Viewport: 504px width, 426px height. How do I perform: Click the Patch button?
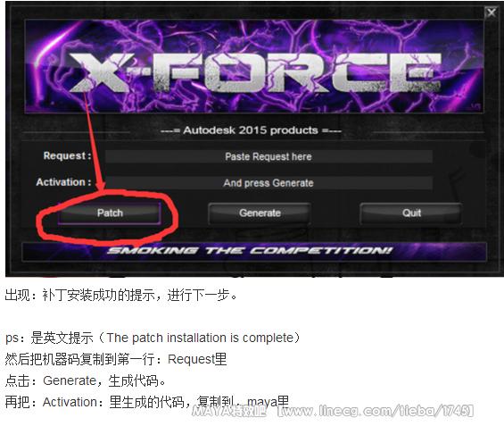tap(110, 213)
